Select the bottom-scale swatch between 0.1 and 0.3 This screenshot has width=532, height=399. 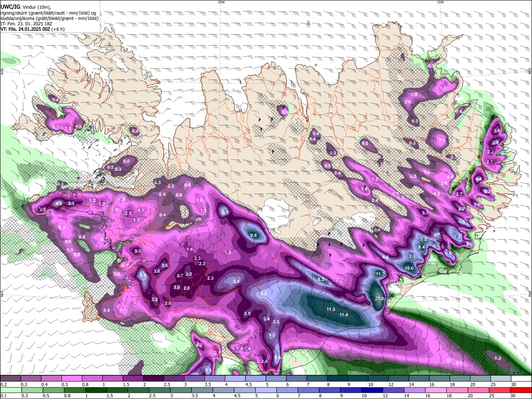tap(10, 390)
